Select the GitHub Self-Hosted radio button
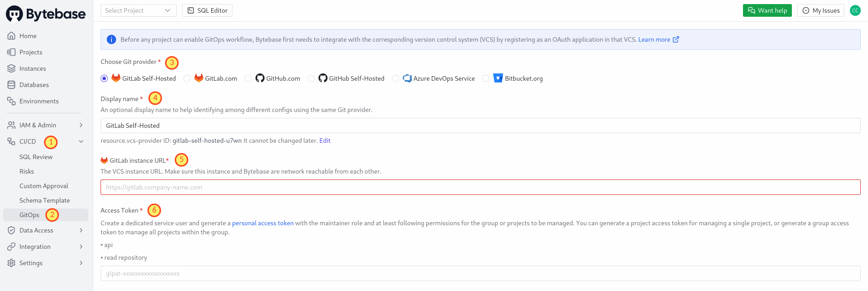This screenshot has width=868, height=291. 311,78
